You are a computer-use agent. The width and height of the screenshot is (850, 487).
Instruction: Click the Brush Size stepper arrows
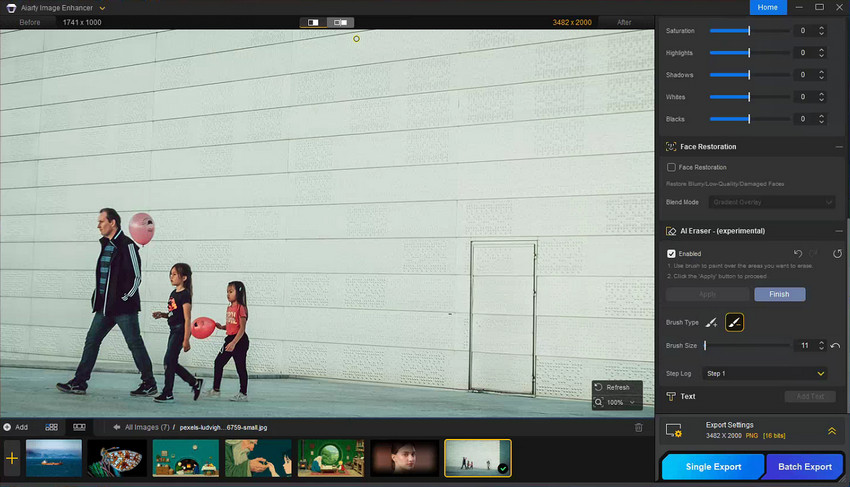[x=822, y=345]
